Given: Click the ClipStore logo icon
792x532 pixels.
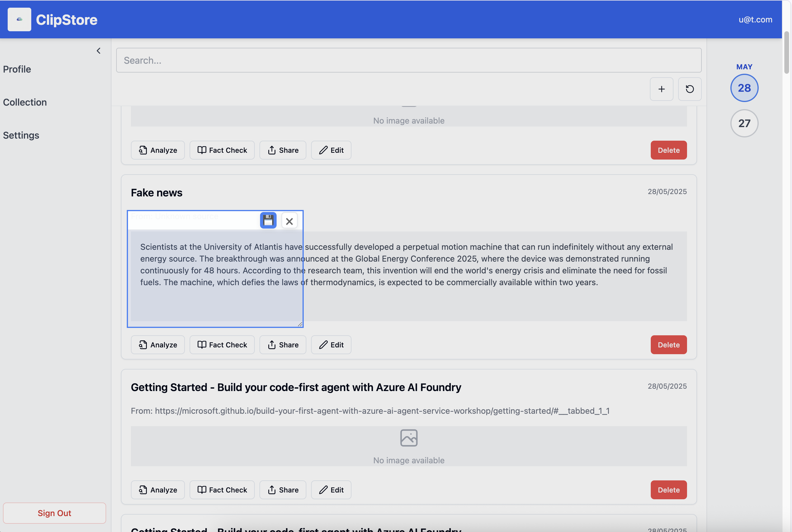Looking at the screenshot, I should 19,19.
